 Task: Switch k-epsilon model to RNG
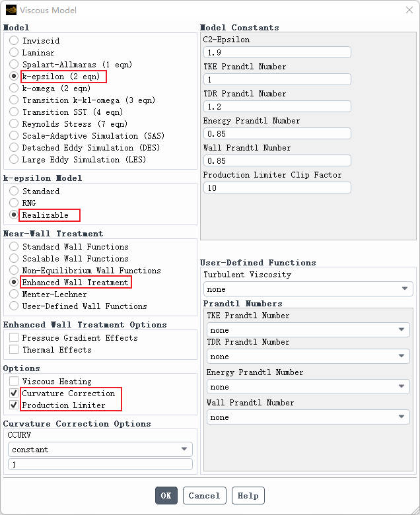(14, 203)
